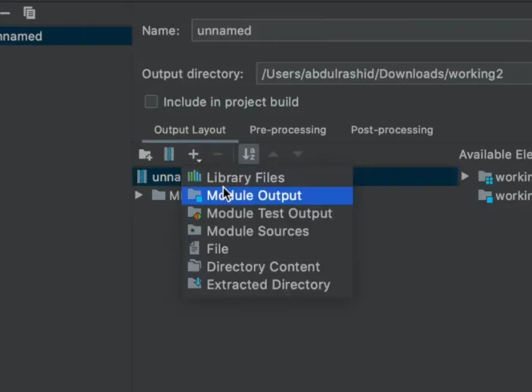Viewport: 532px width, 392px height.
Task: Click the Move Up arrow icon
Action: tap(273, 155)
